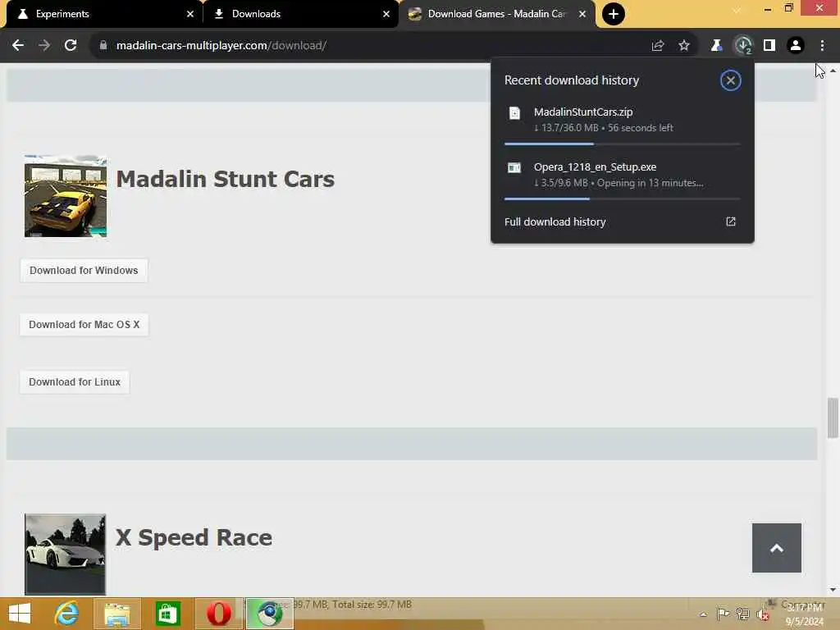Click the Madalin Stunt Cars heading
Image resolution: width=840 pixels, height=630 pixels.
click(x=225, y=179)
